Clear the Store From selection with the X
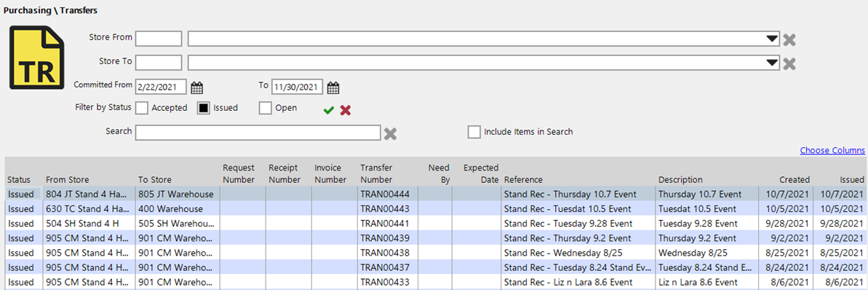The image size is (868, 290). pos(789,39)
